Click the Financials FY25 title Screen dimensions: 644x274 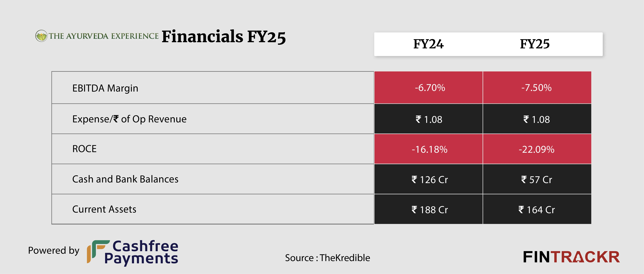coord(223,37)
